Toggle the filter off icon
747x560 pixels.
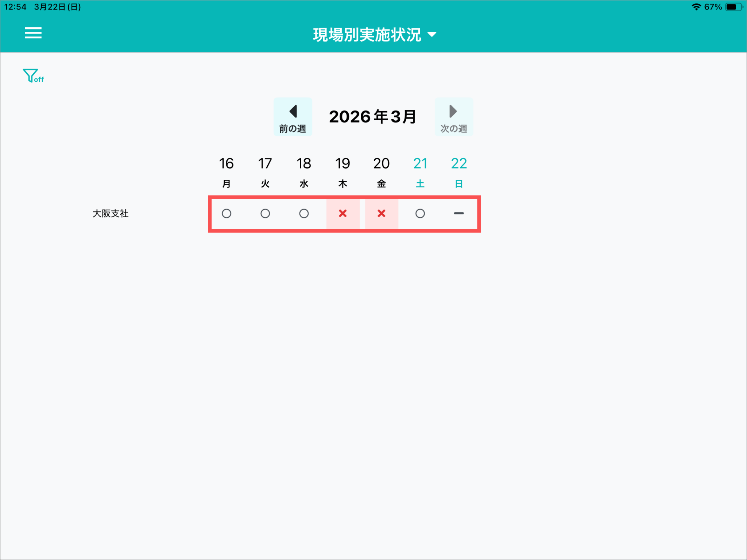click(33, 76)
